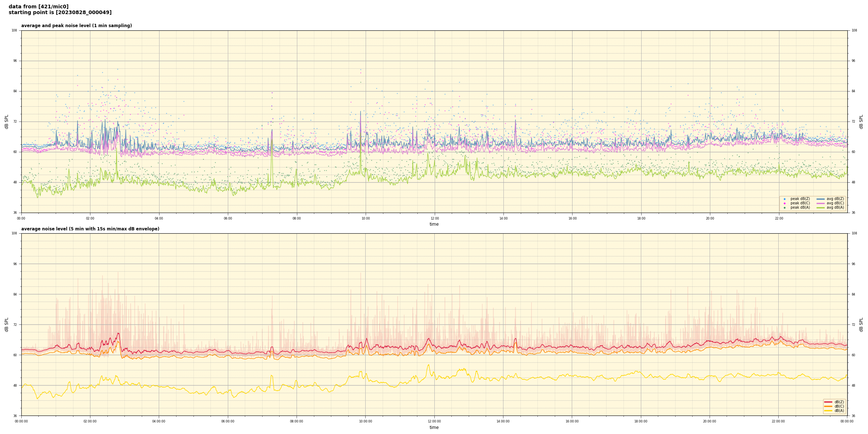Click the starting point 20230828_000049 text
Image resolution: width=868 pixels, height=434 pixels.
pos(60,13)
